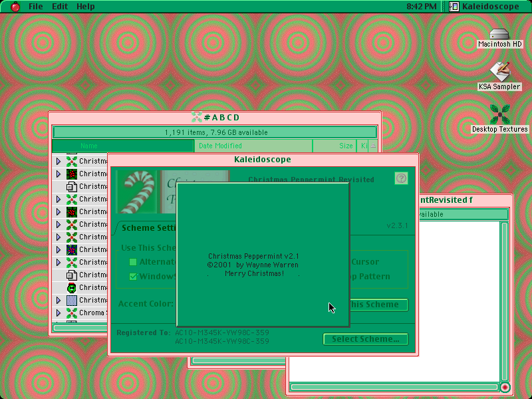Expand the lower dark red-berry icon row
The image size is (532, 399).
(x=59, y=211)
